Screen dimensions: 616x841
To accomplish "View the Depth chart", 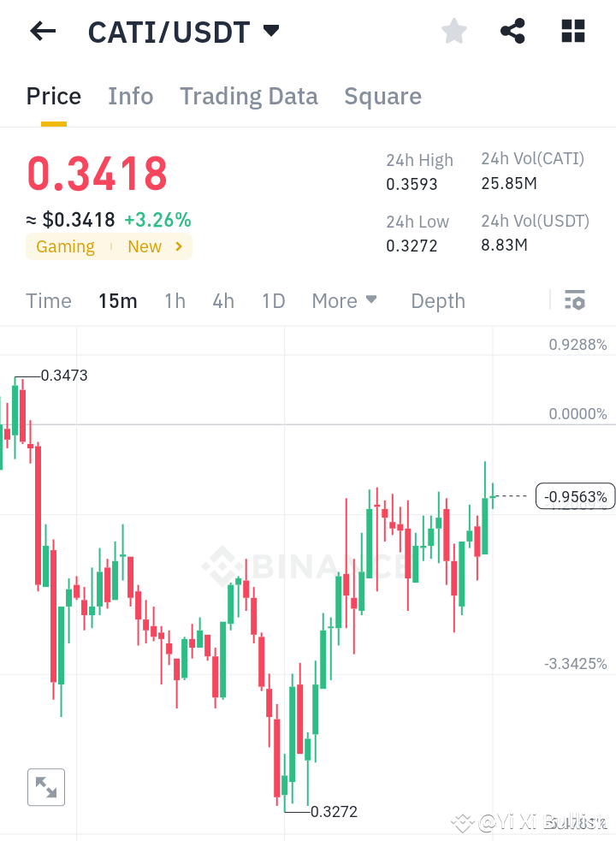I will pyautogui.click(x=437, y=300).
